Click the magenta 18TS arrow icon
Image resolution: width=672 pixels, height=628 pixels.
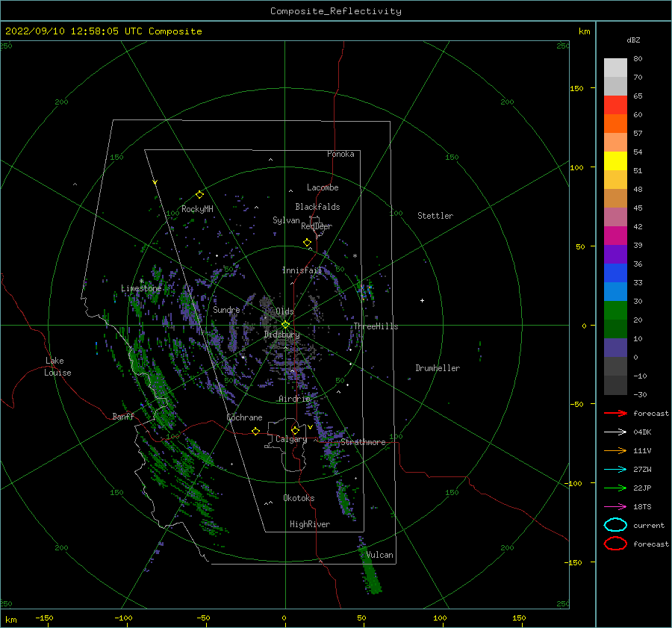(615, 507)
